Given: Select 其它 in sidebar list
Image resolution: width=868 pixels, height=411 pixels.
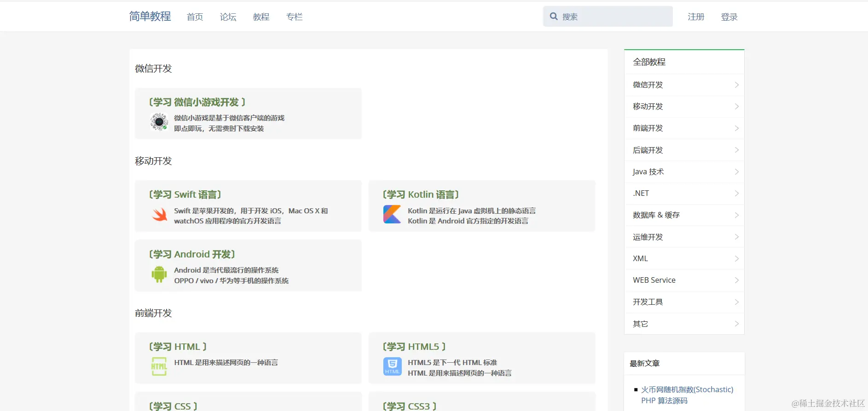Looking at the screenshot, I should click(x=684, y=324).
